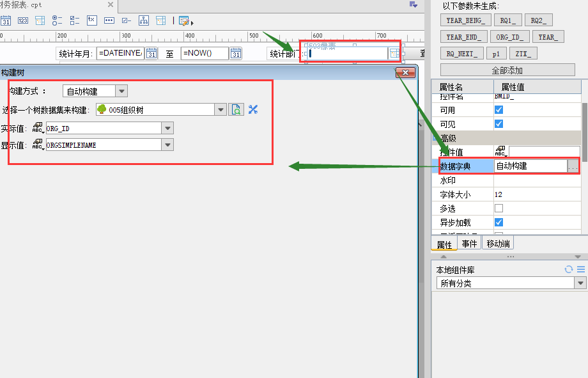This screenshot has height=378, width=588.
Task: Add the ORG_ID_ parameter
Action: pyautogui.click(x=509, y=37)
